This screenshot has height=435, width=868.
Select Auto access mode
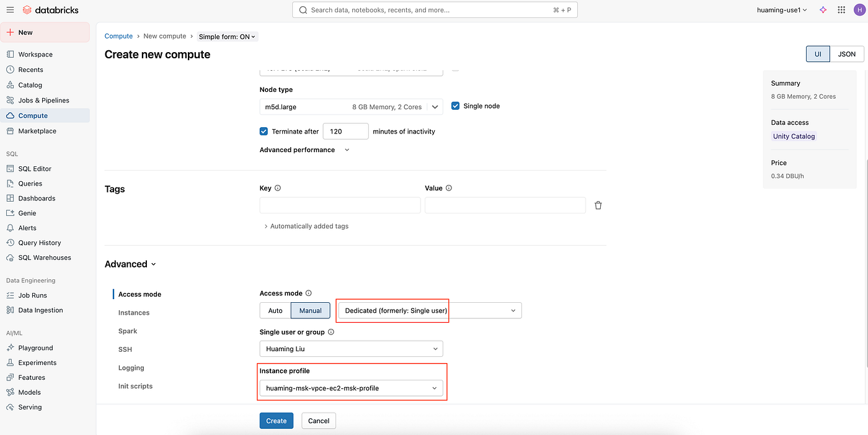coord(275,311)
